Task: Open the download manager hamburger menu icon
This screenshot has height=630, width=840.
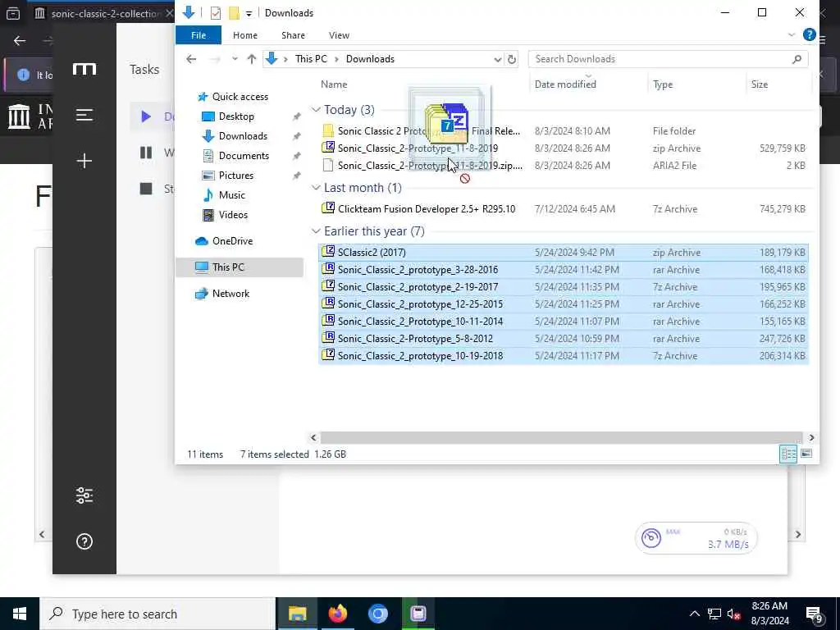Action: tap(84, 115)
